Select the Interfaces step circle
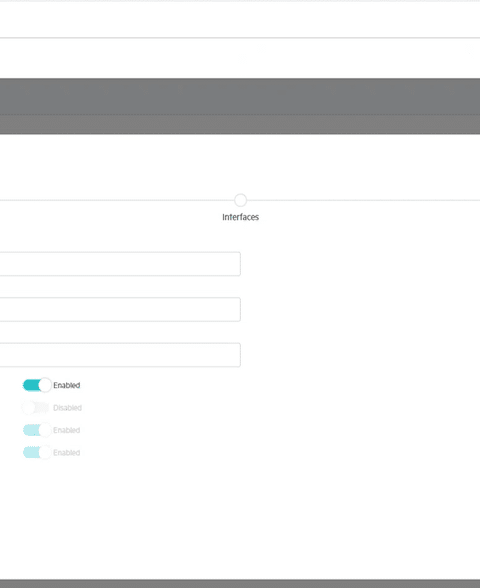 (240, 200)
